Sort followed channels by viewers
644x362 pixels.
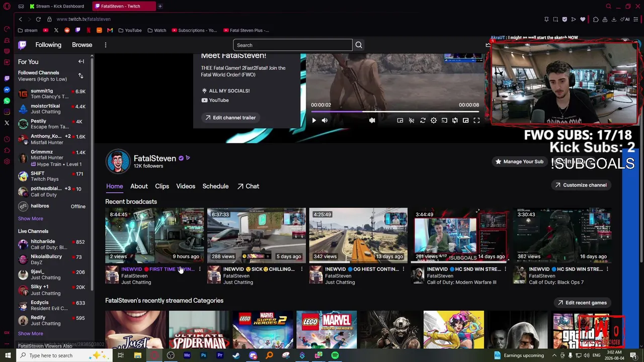pyautogui.click(x=80, y=76)
